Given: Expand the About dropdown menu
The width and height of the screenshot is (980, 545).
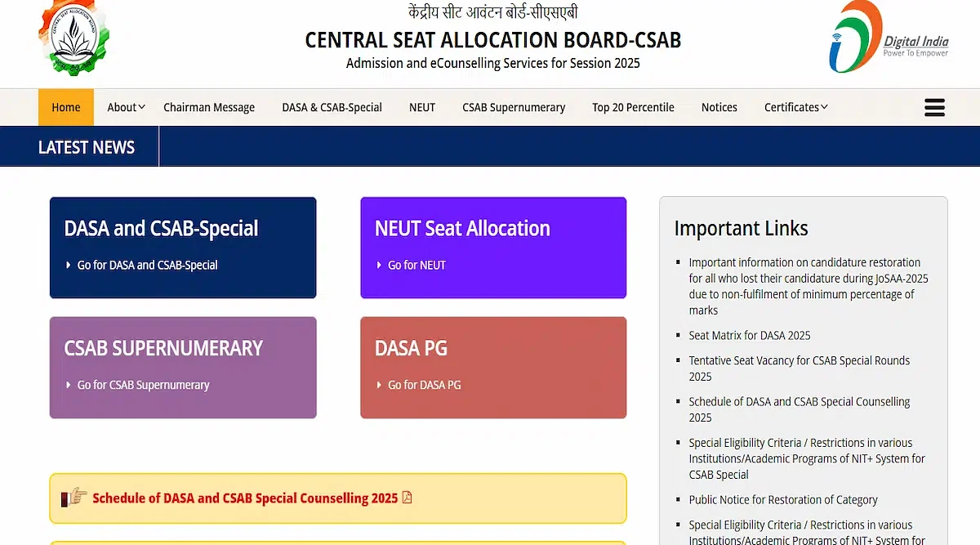Looking at the screenshot, I should [126, 107].
